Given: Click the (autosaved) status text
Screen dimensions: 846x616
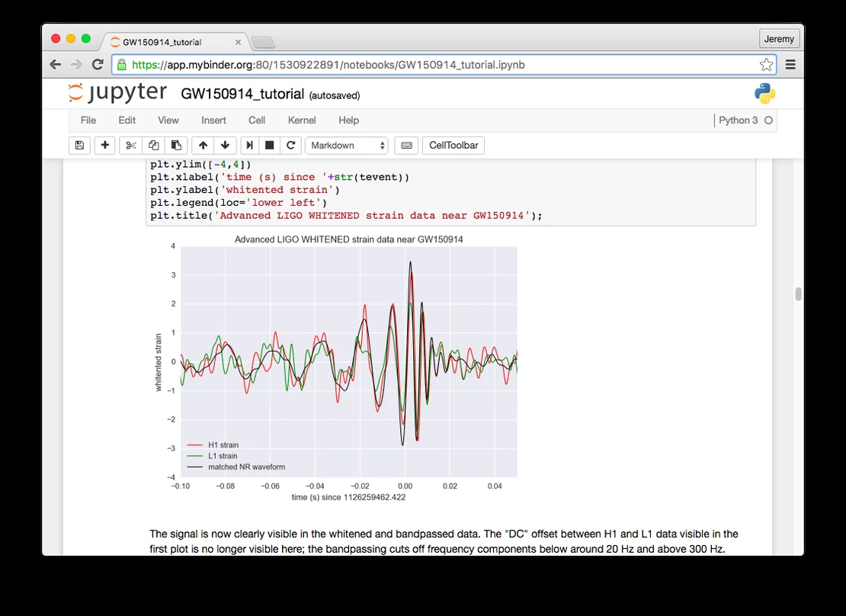Looking at the screenshot, I should coord(335,95).
